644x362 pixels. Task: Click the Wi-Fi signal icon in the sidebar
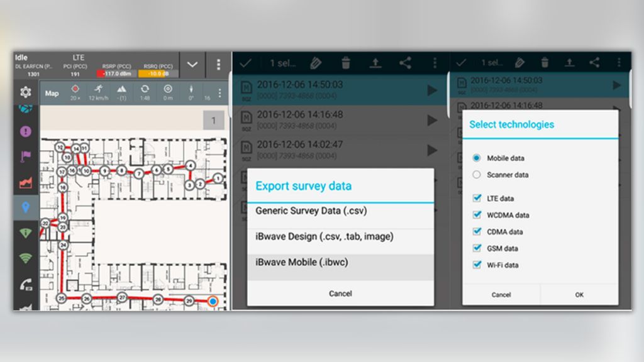25,257
